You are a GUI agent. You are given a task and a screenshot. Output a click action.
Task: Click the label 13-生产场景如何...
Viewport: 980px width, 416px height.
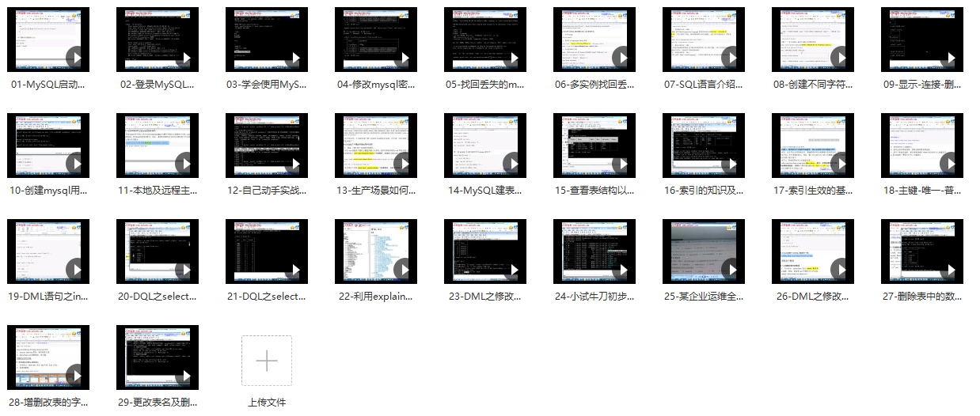[x=376, y=190]
